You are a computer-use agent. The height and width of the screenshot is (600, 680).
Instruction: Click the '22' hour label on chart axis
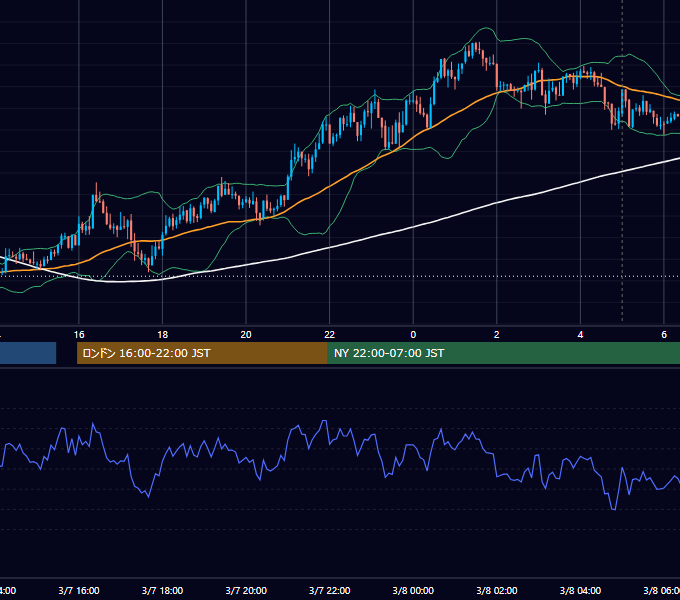[330, 335]
